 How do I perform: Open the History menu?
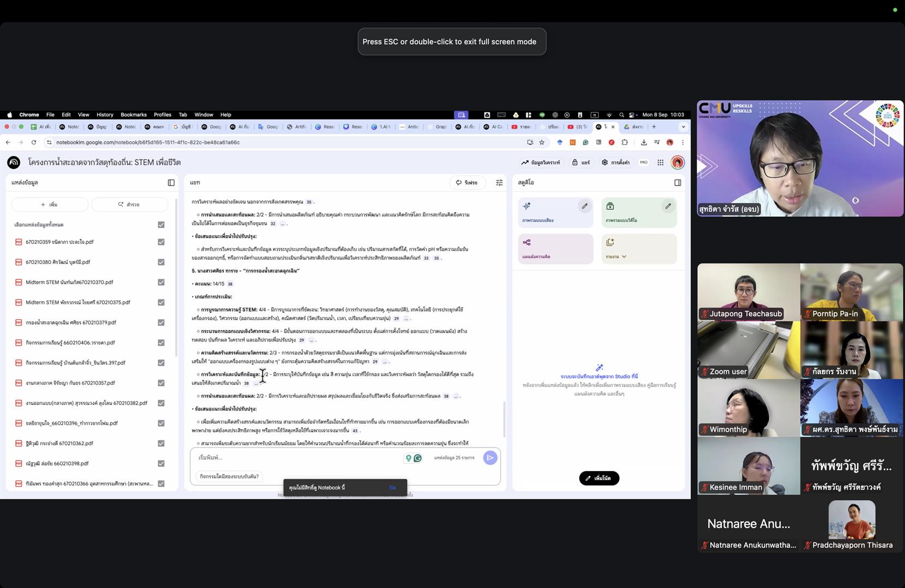pyautogui.click(x=105, y=115)
